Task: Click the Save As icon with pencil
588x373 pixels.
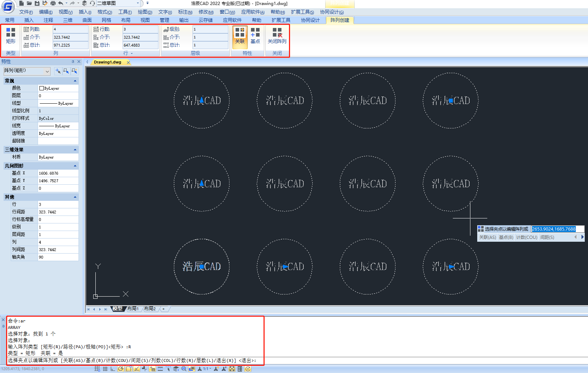Action: (45, 3)
